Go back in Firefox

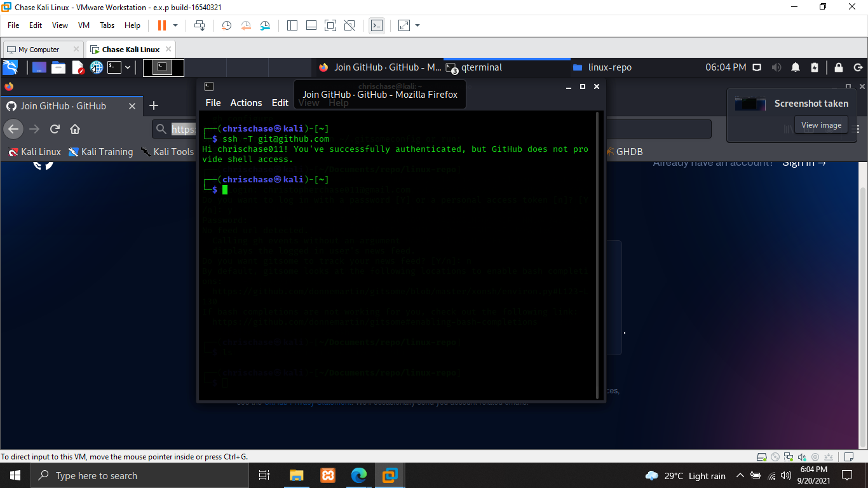(x=13, y=129)
